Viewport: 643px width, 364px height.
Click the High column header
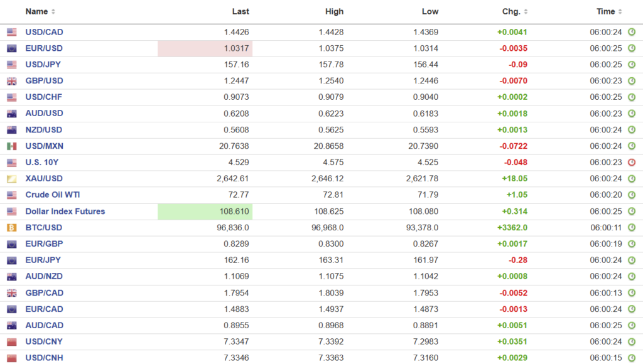tap(335, 11)
